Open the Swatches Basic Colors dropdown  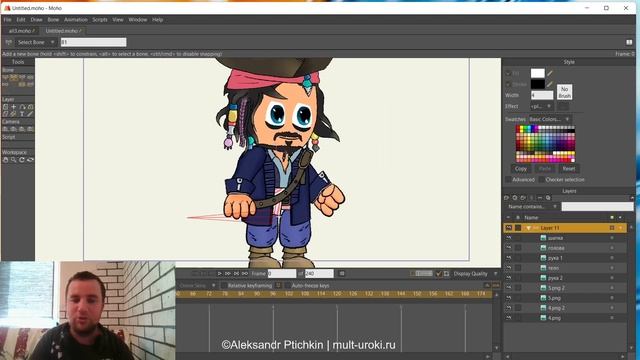[549, 119]
